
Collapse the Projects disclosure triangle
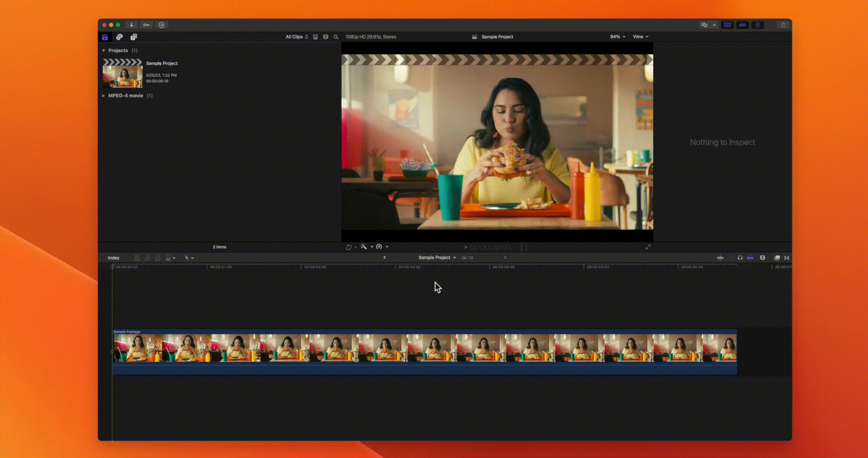coord(103,50)
